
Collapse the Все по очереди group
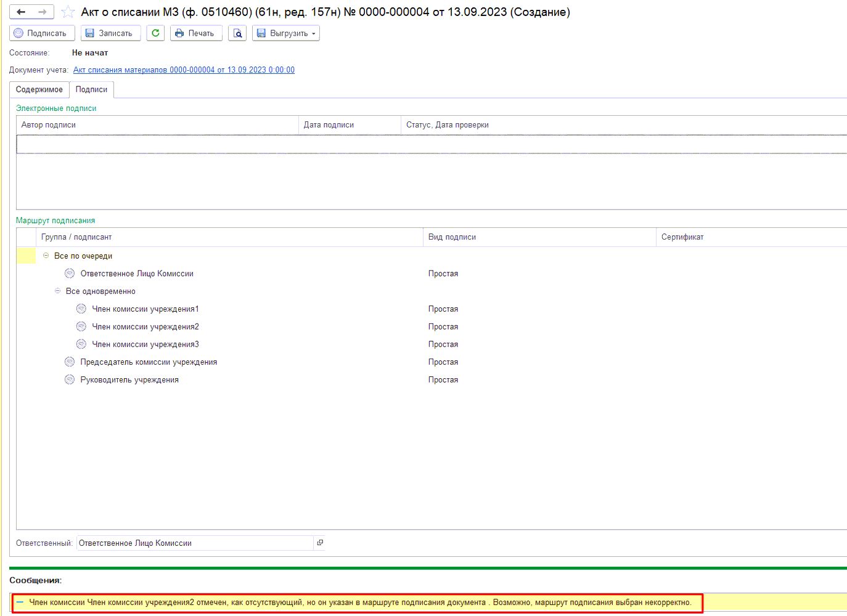pyautogui.click(x=46, y=256)
